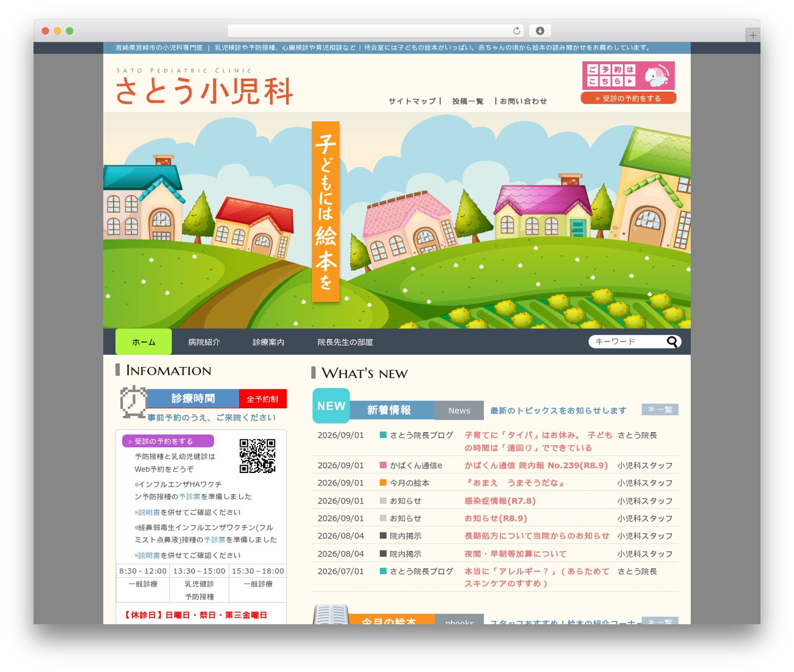The image size is (794, 672).
Task: Click the first 説明書 link in sidebar
Action: (x=149, y=512)
